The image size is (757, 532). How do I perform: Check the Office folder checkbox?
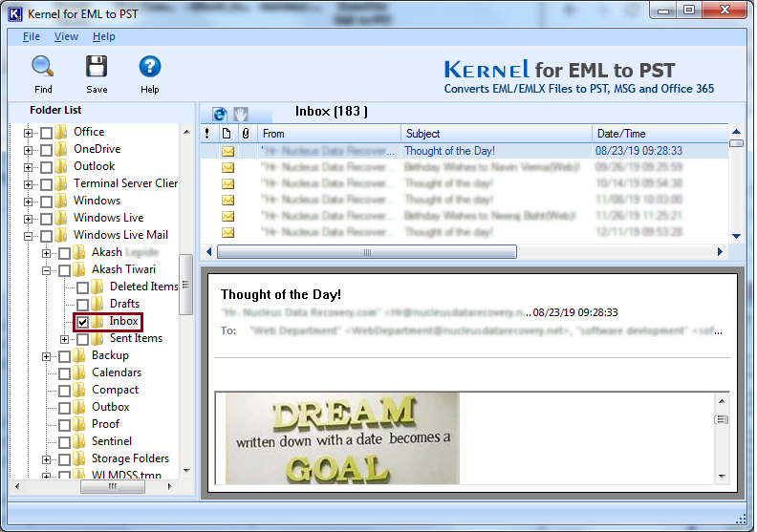[x=46, y=133]
